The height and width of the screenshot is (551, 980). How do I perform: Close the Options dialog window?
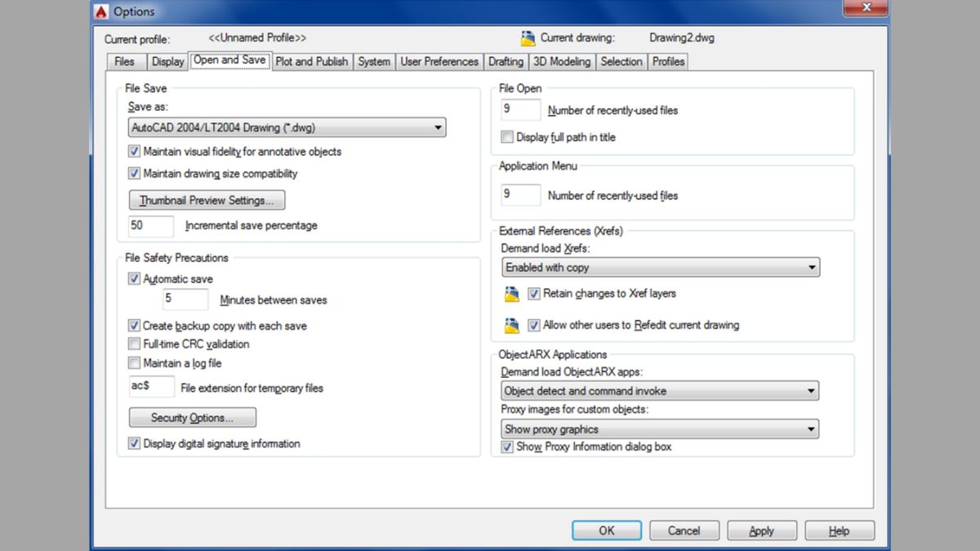pos(866,10)
